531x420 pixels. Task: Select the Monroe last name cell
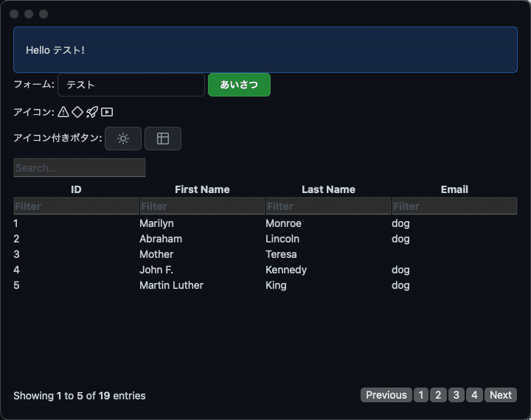[283, 223]
